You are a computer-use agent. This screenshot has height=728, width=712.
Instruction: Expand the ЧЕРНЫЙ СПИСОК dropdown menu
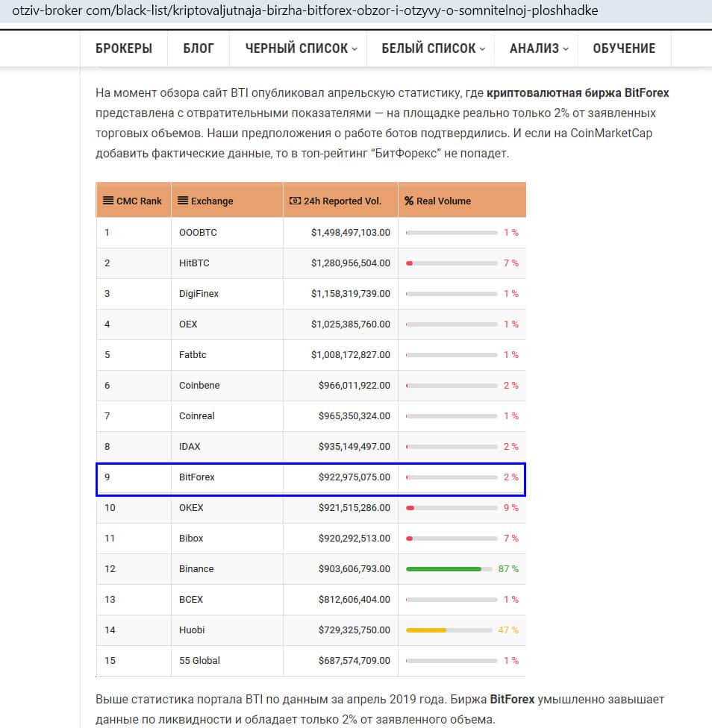[x=301, y=48]
